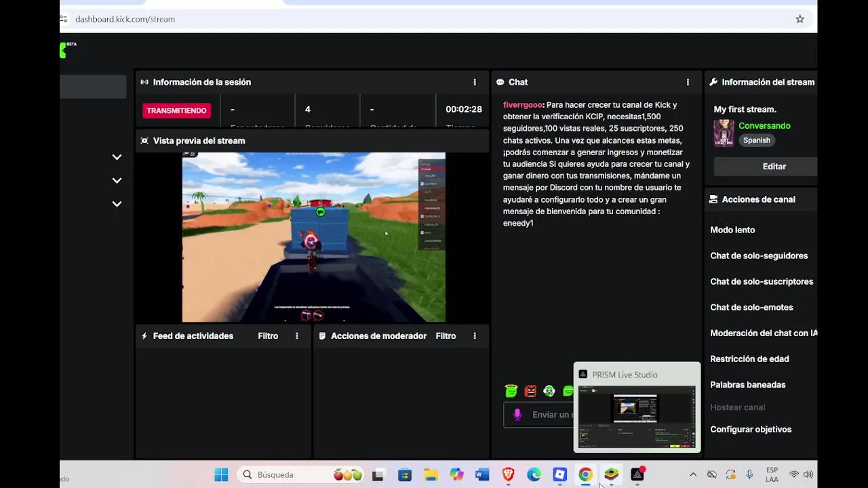
Task: Toggle Moderación del chat con IA
Action: point(764,333)
